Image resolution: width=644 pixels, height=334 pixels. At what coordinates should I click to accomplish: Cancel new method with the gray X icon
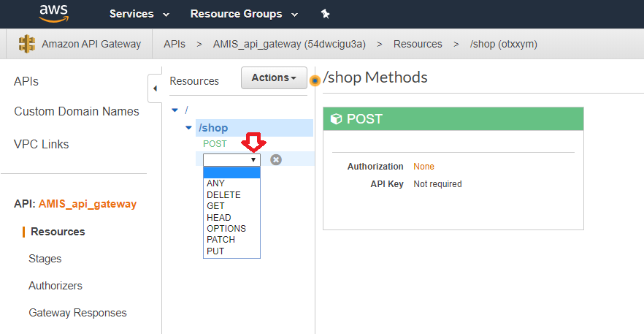click(276, 159)
